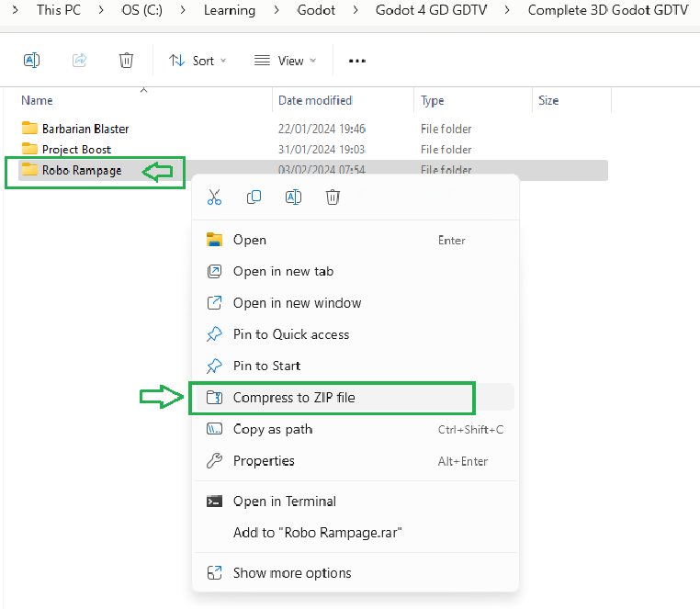Click Complete 3D Godot GDTV in the breadcrumb
This screenshot has height=609, width=700.
pyautogui.click(x=608, y=10)
